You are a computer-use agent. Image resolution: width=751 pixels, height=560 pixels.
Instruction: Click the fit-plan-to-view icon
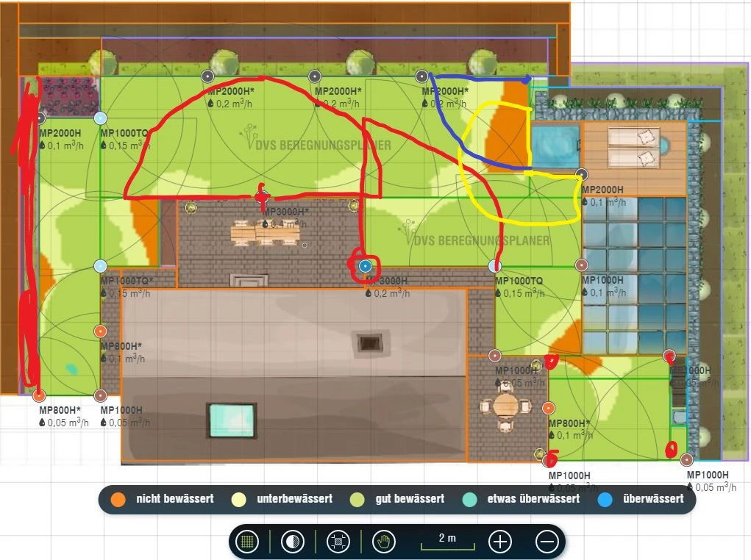coord(338,542)
